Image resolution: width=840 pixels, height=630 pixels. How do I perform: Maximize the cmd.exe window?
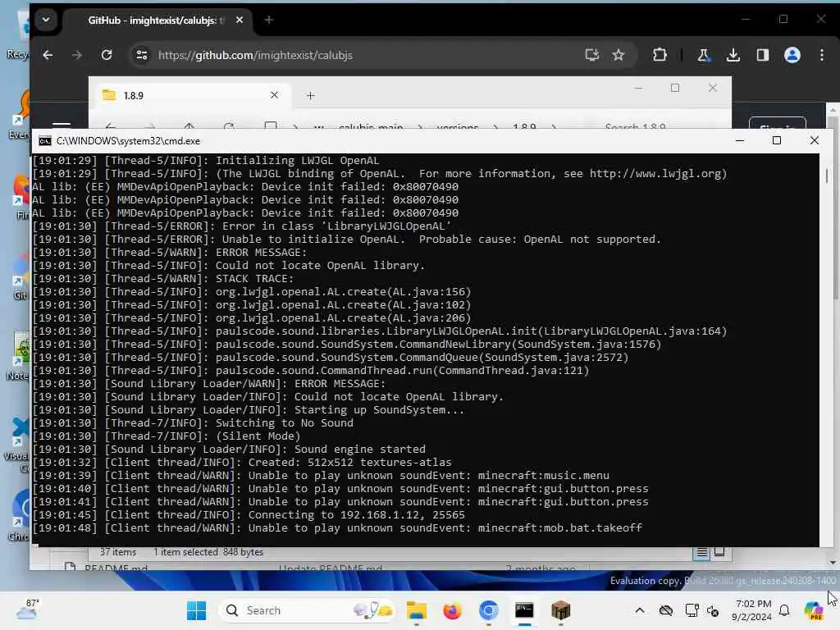[x=777, y=140]
